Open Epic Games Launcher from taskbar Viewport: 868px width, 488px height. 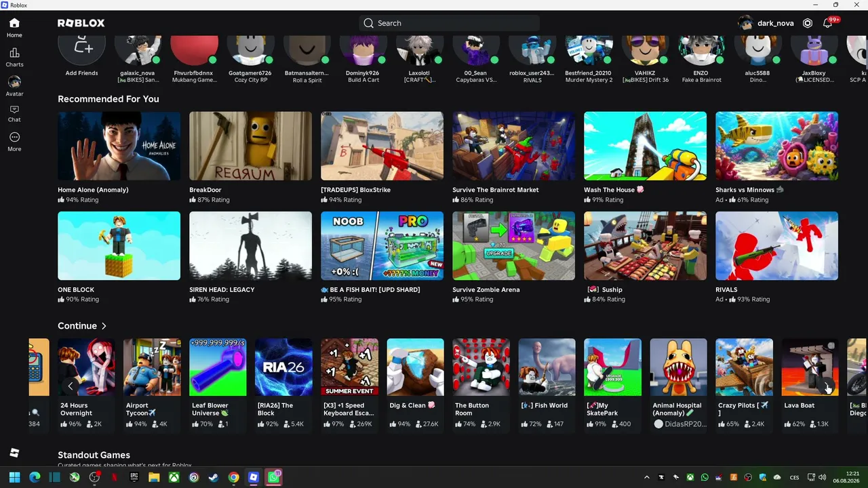click(x=134, y=477)
